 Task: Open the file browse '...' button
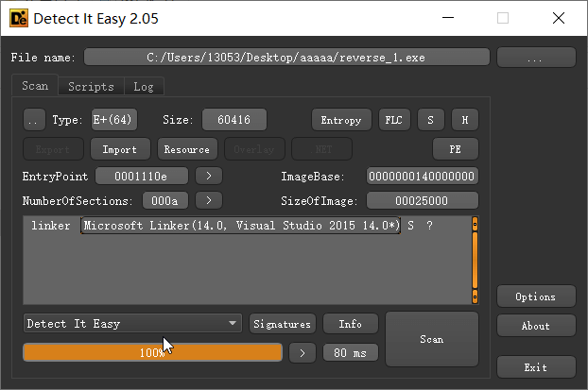(536, 58)
